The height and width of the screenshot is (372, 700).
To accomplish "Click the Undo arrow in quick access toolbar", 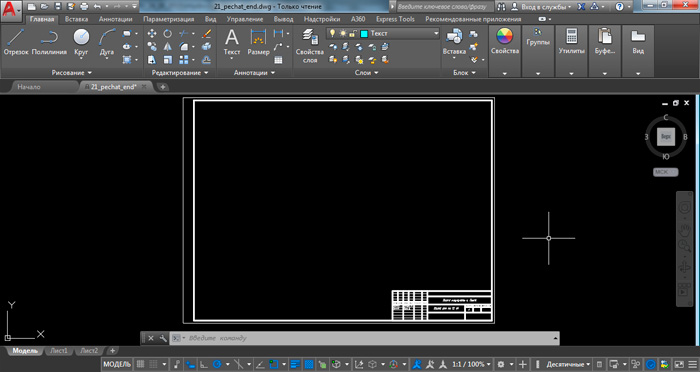I will point(97,6).
